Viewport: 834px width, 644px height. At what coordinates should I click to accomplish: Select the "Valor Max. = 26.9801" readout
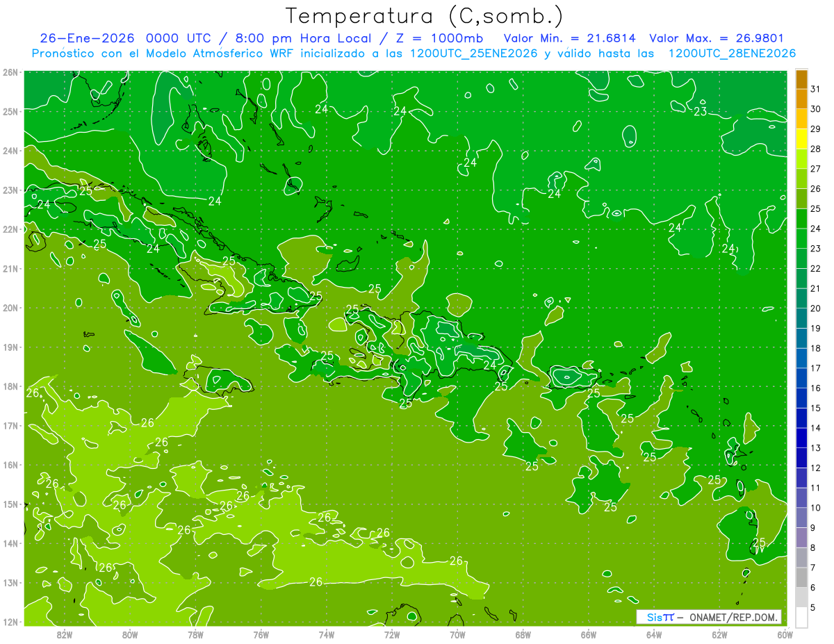coord(717,38)
